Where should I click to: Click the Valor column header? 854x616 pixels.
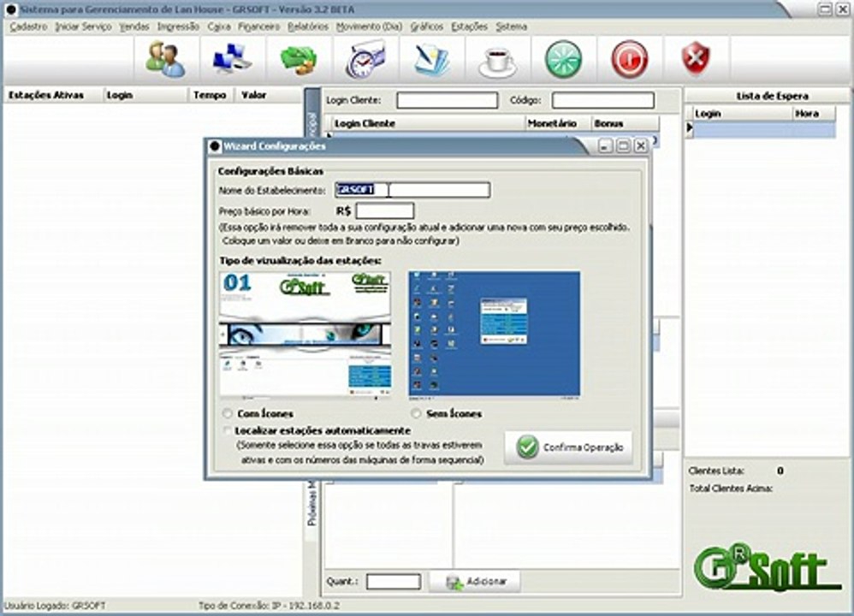pyautogui.click(x=269, y=95)
